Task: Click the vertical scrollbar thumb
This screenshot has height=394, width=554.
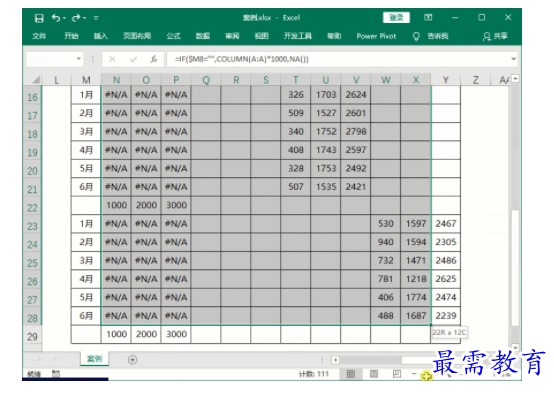Action: pyautogui.click(x=515, y=268)
